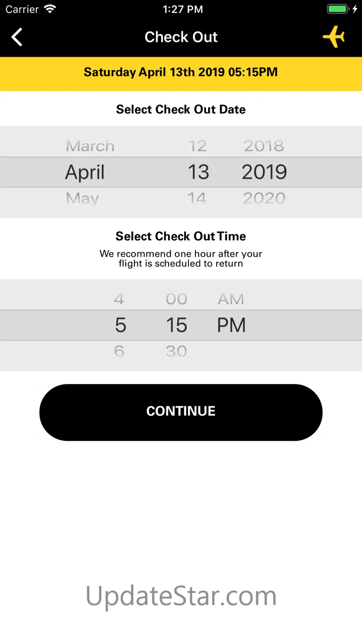Select hour 6 in time picker

point(119,351)
